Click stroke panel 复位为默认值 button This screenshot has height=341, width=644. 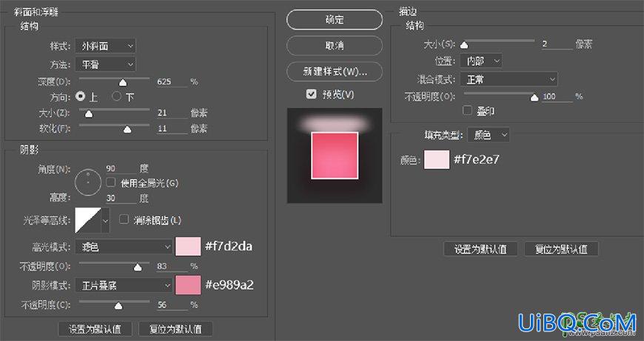(x=561, y=249)
